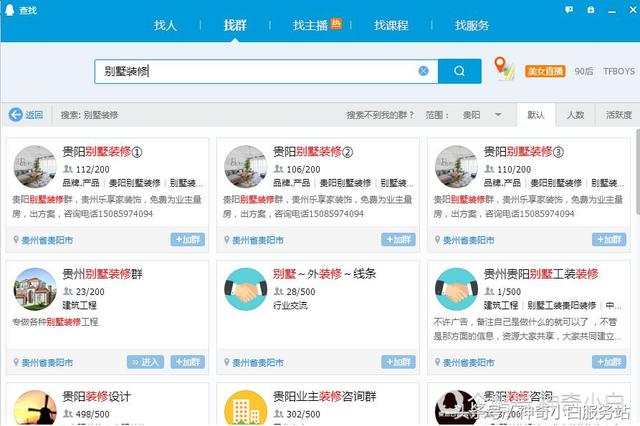The height and width of the screenshot is (426, 640).
Task: Click member count 106/200
Action: click(x=303, y=169)
